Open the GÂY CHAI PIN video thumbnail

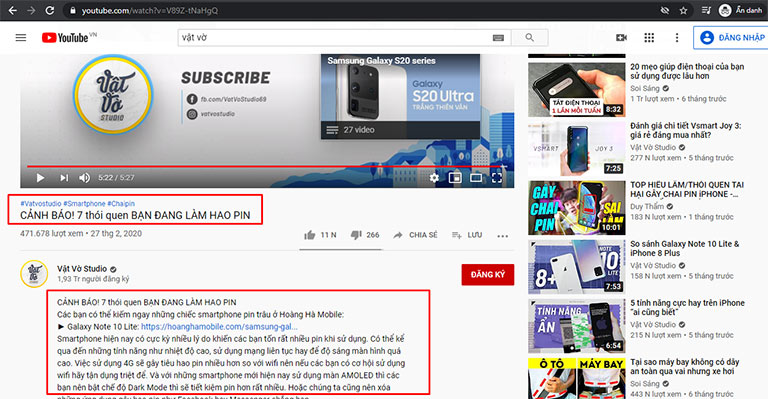pos(576,208)
